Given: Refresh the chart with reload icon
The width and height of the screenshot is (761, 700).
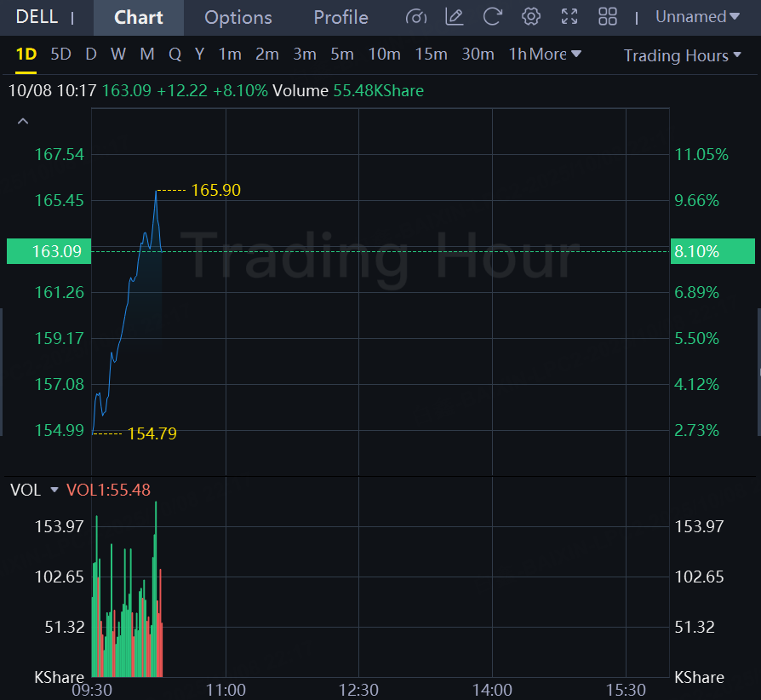Looking at the screenshot, I should tap(492, 17).
